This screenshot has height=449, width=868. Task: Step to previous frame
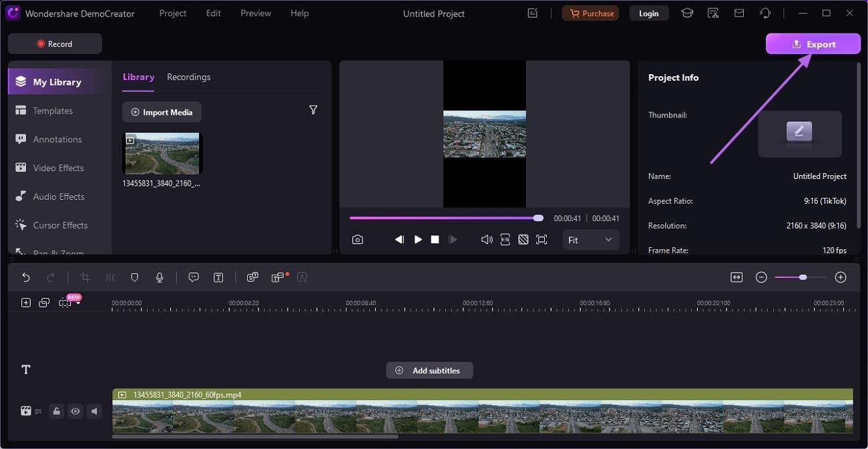399,239
